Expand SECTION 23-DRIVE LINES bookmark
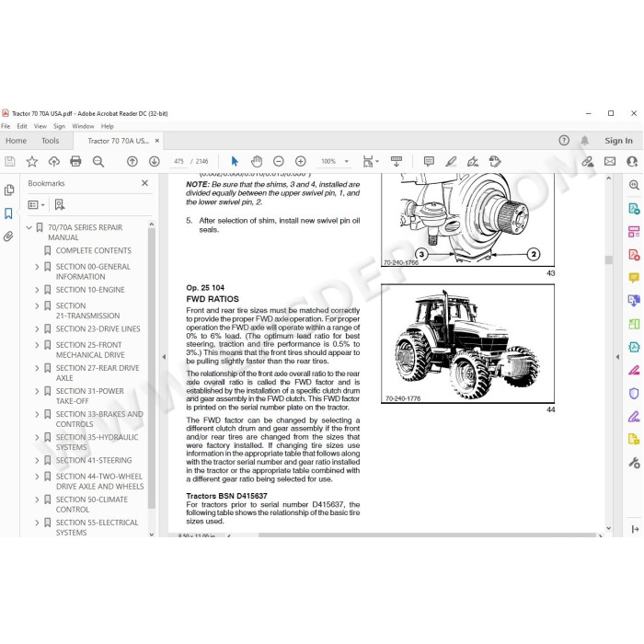This screenshot has width=644, height=644. tap(37, 329)
